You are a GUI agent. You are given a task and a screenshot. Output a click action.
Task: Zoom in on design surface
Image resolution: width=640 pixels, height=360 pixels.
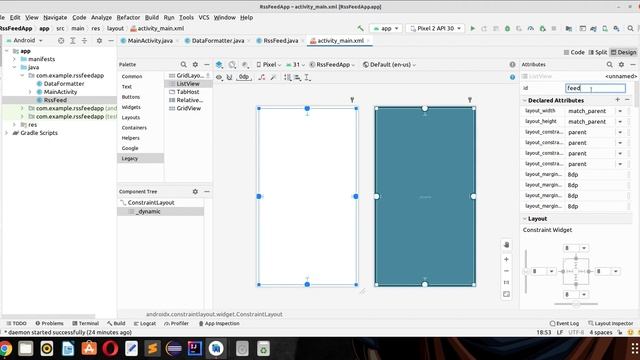[507, 259]
